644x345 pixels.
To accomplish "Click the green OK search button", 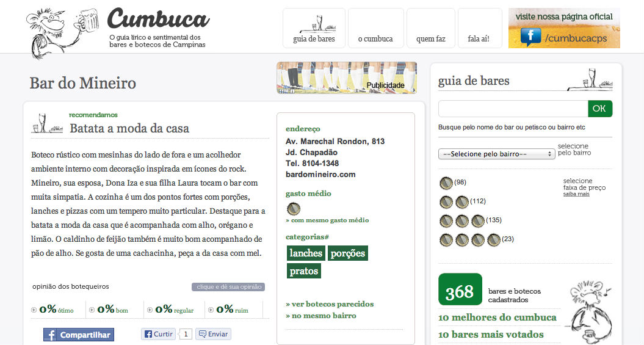I will click(600, 109).
